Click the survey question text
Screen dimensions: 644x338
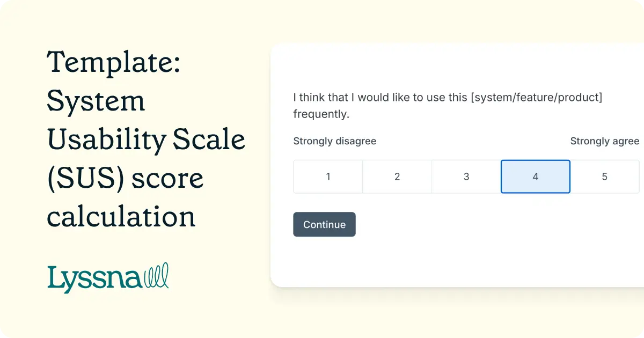(x=447, y=105)
